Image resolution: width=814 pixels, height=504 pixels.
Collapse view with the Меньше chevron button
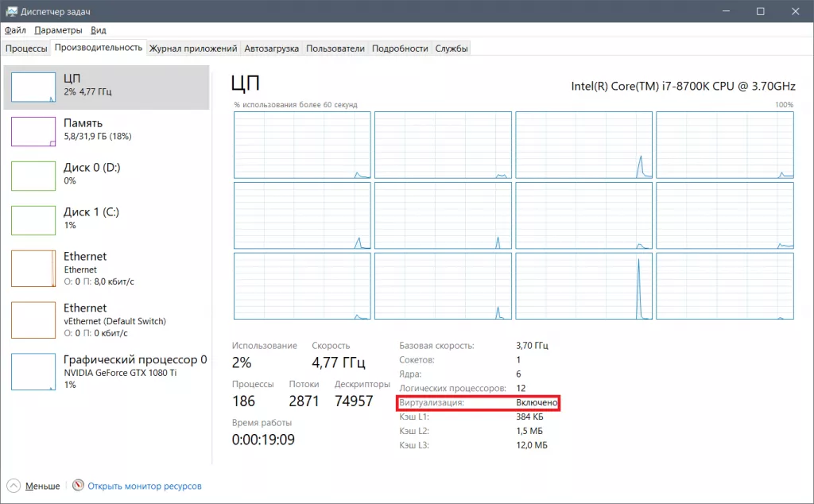point(14,486)
